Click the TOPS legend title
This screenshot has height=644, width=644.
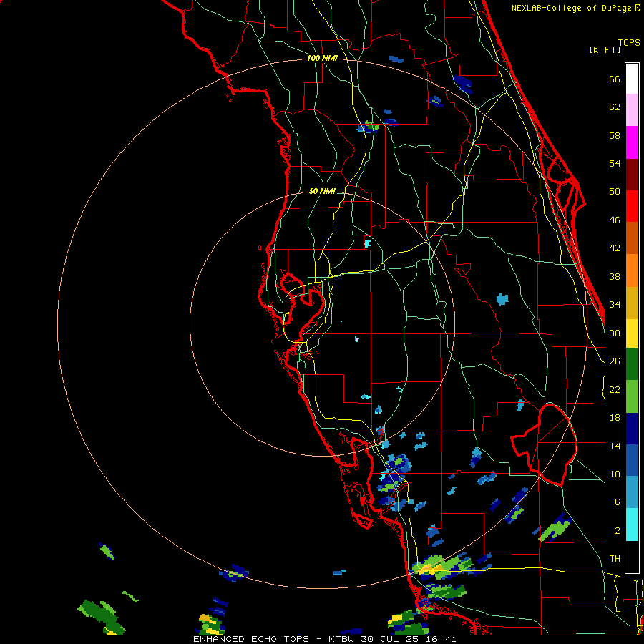[x=629, y=43]
